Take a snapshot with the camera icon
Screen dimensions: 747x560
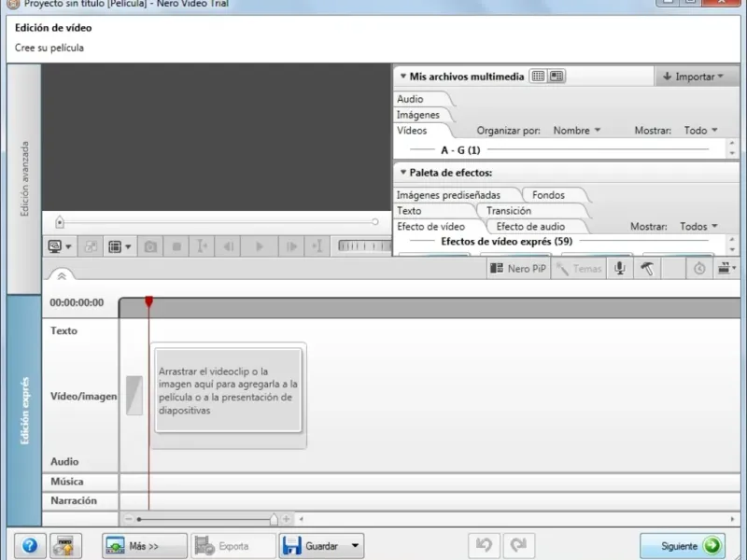coord(150,246)
